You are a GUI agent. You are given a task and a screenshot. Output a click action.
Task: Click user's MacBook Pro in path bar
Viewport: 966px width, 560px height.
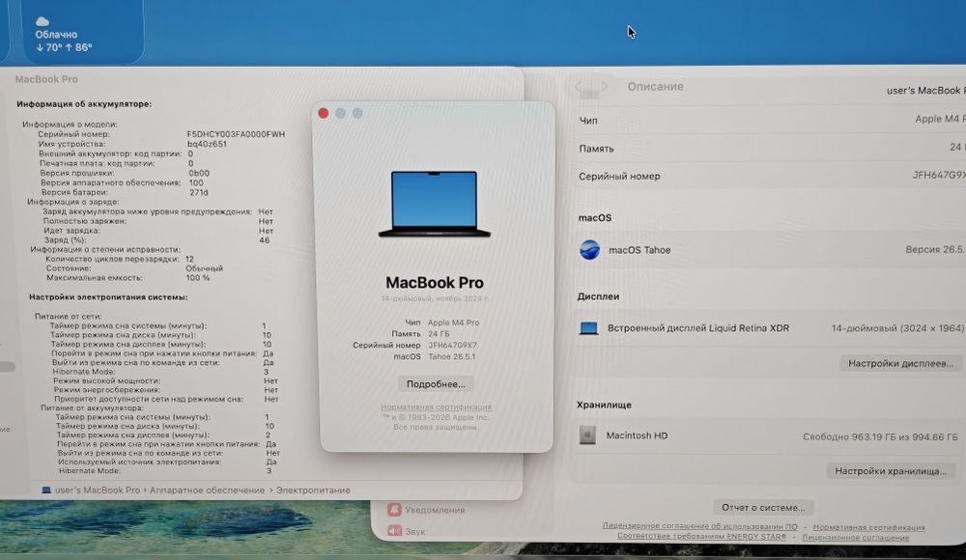[98, 490]
